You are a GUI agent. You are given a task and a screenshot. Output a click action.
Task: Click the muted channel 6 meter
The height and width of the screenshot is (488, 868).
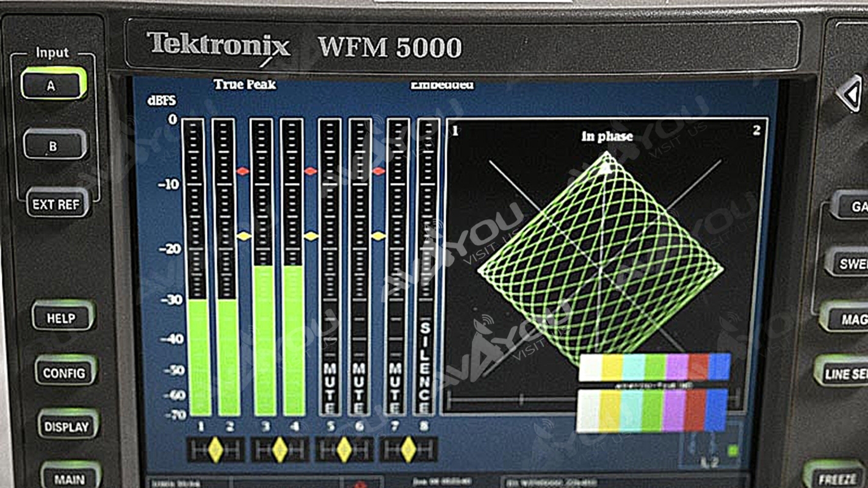coord(360,267)
